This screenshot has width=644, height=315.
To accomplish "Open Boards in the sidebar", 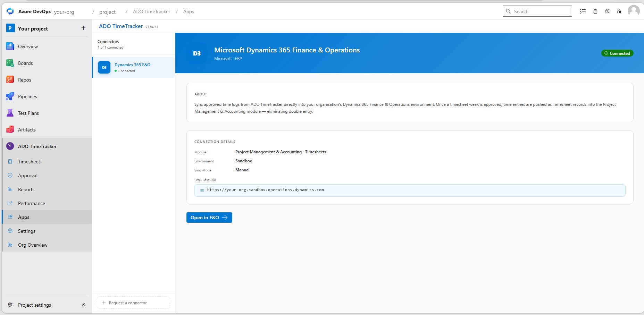I will pos(47,63).
